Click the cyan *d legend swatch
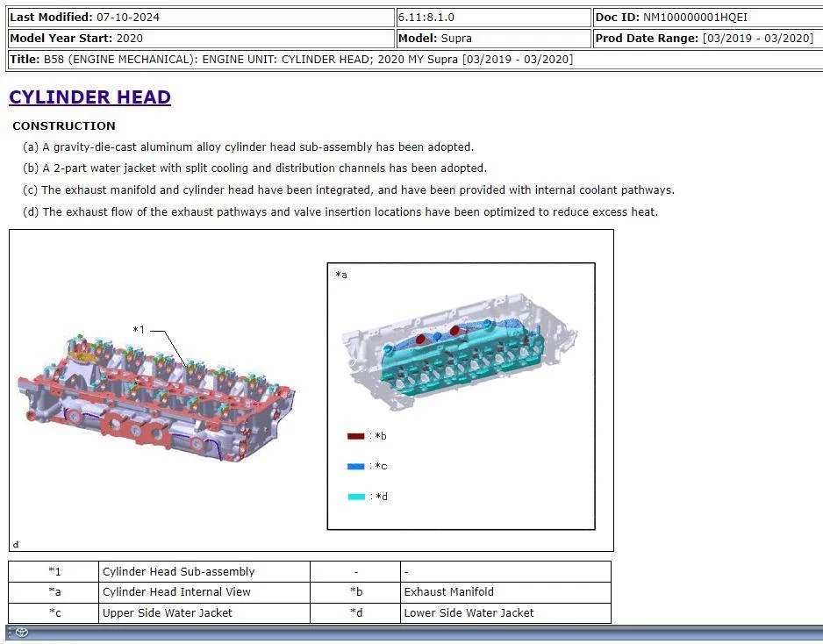823x644 pixels. tap(356, 497)
